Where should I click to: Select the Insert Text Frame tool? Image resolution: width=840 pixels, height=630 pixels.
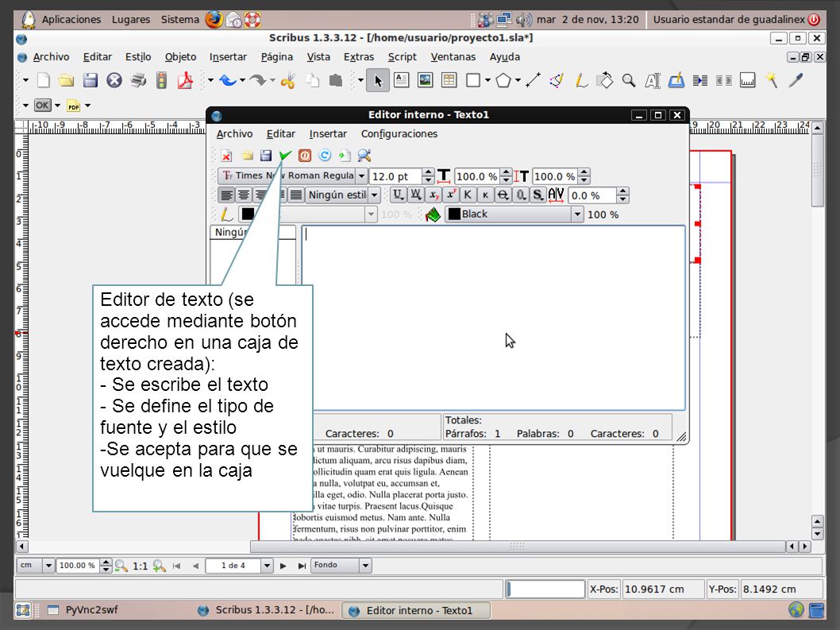401,80
